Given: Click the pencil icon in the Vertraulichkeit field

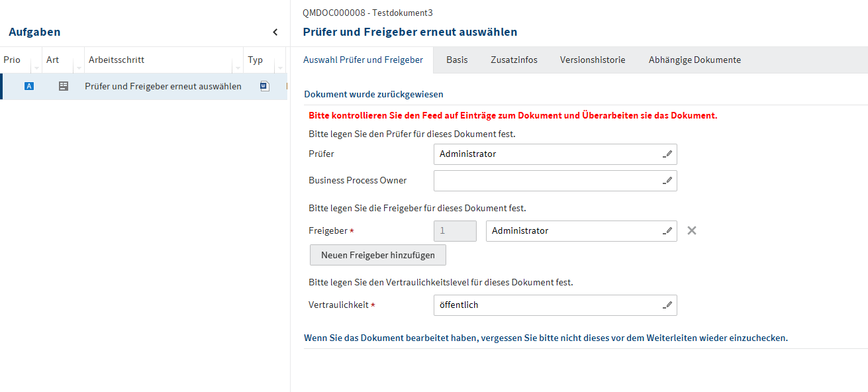Looking at the screenshot, I should tap(667, 305).
